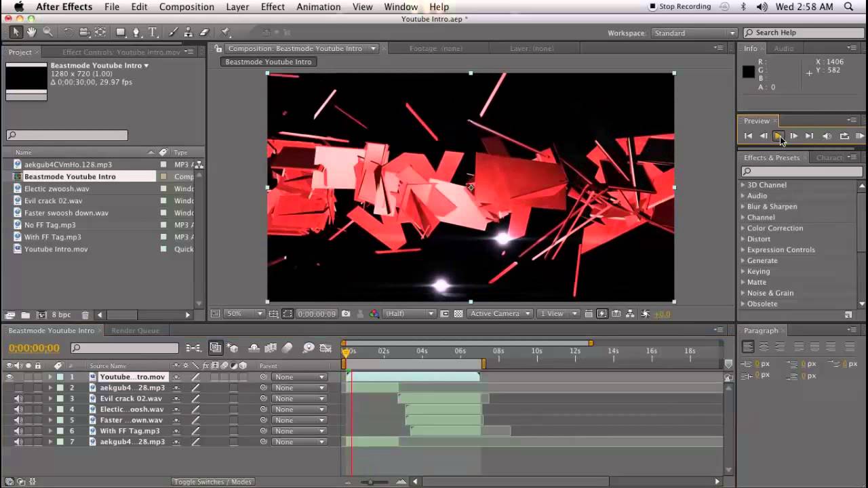Image resolution: width=868 pixels, height=488 pixels.
Task: Select Youtube Intro.mov in Project panel
Action: pyautogui.click(x=56, y=249)
